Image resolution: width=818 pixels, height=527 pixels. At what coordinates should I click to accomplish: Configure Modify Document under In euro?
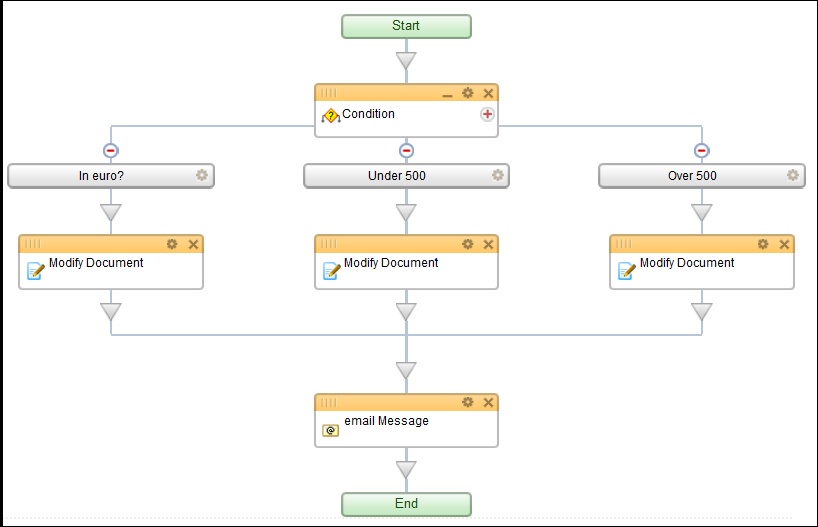point(172,244)
